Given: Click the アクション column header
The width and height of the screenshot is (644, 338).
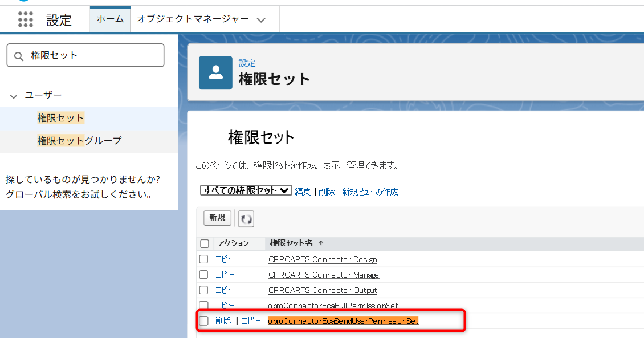Looking at the screenshot, I should tap(233, 243).
